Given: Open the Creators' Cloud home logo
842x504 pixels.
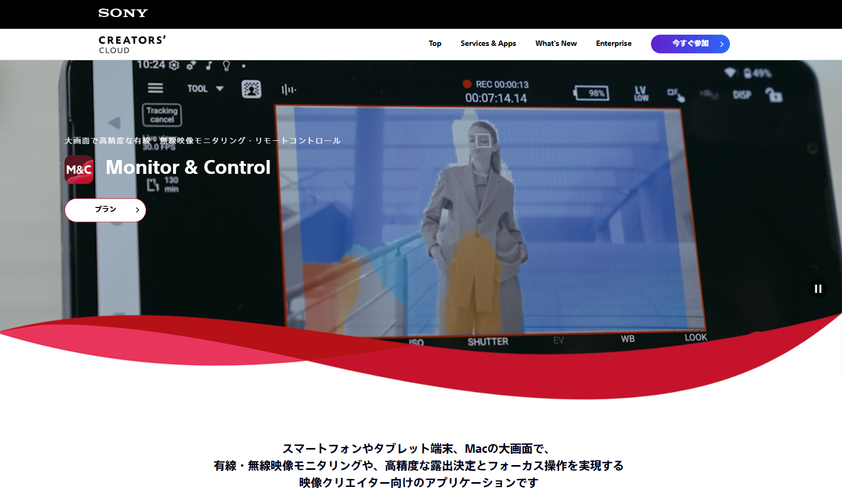Looking at the screenshot, I should (x=132, y=45).
